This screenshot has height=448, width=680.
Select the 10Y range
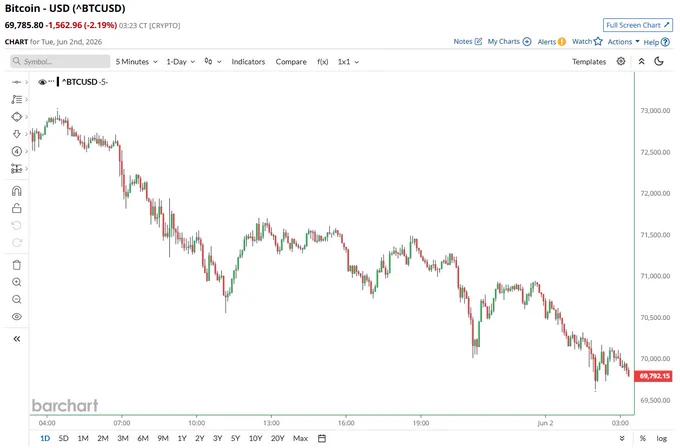tap(255, 438)
